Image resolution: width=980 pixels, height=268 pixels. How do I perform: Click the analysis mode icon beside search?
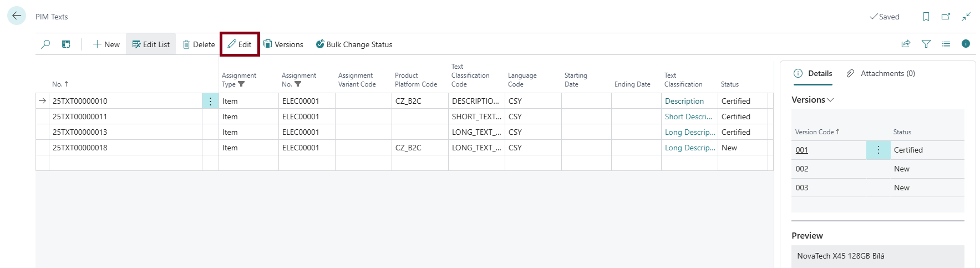tap(66, 44)
